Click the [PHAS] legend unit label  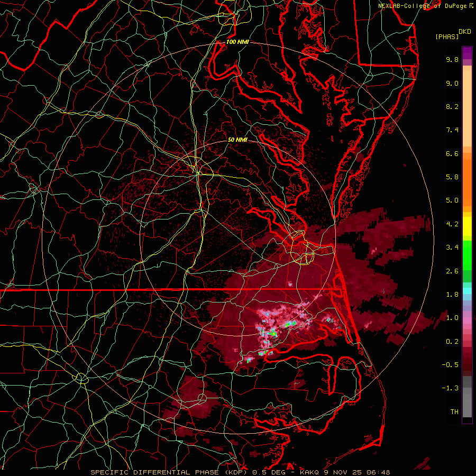[x=447, y=37]
